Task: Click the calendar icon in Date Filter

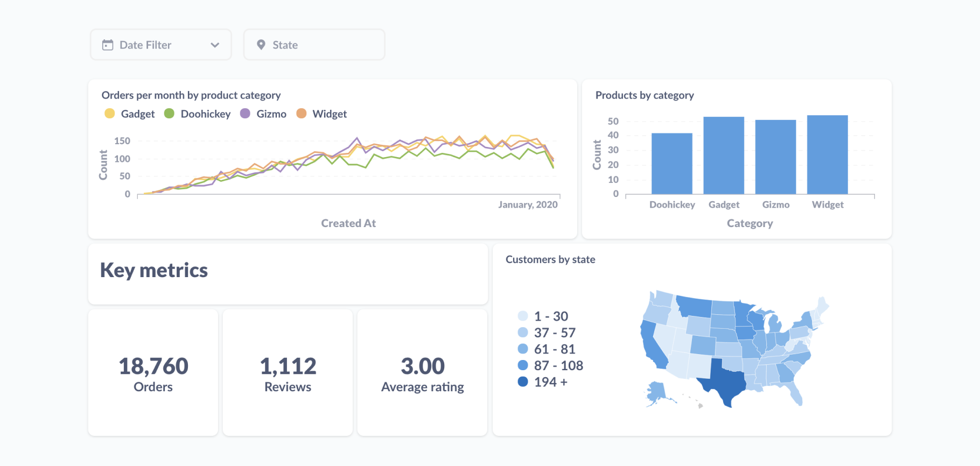Action: click(x=108, y=45)
